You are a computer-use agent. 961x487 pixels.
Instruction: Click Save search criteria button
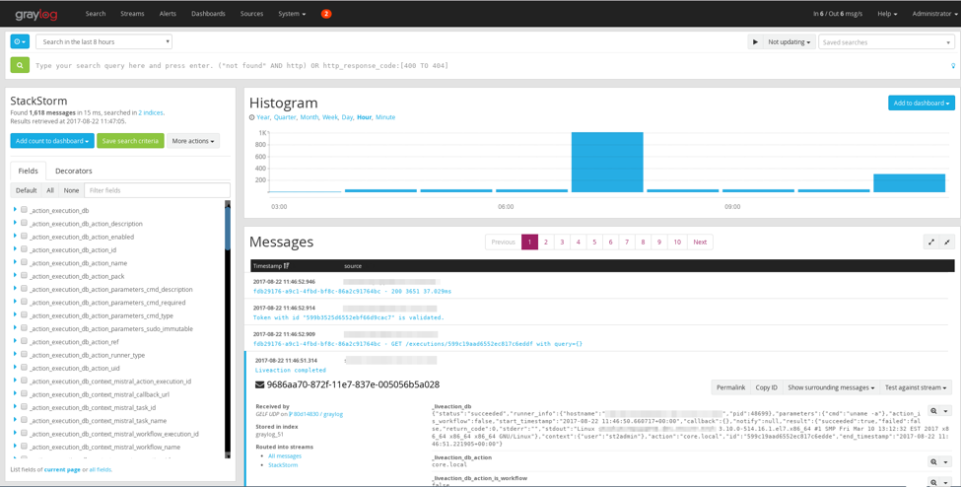coord(130,141)
